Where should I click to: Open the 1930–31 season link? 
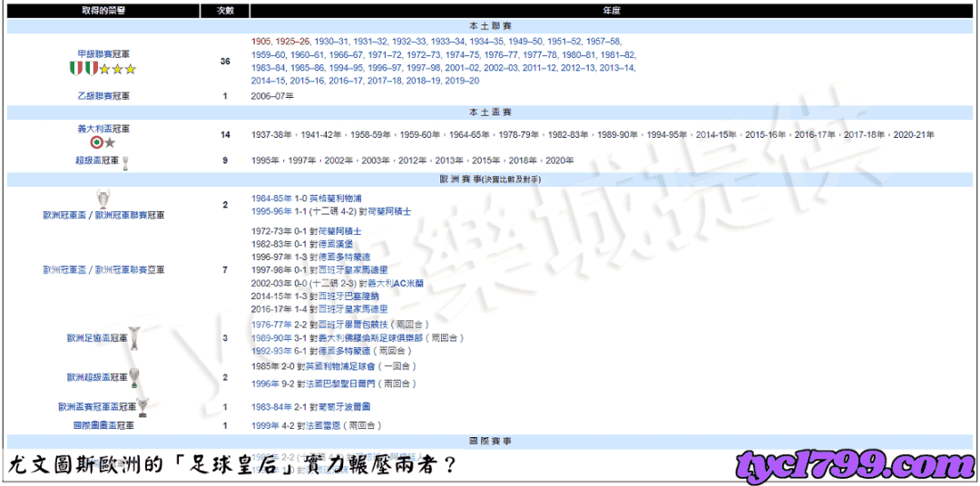[331, 41]
